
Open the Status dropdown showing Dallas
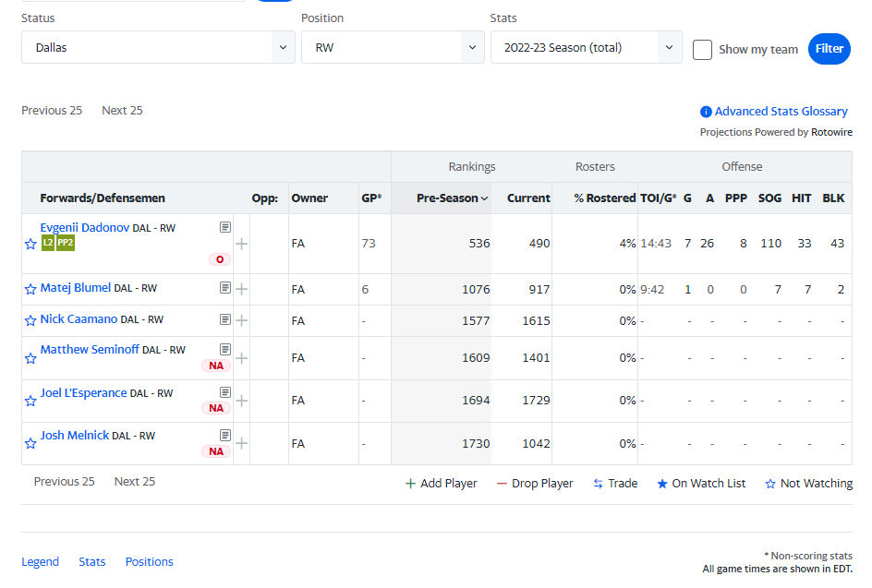coord(159,47)
